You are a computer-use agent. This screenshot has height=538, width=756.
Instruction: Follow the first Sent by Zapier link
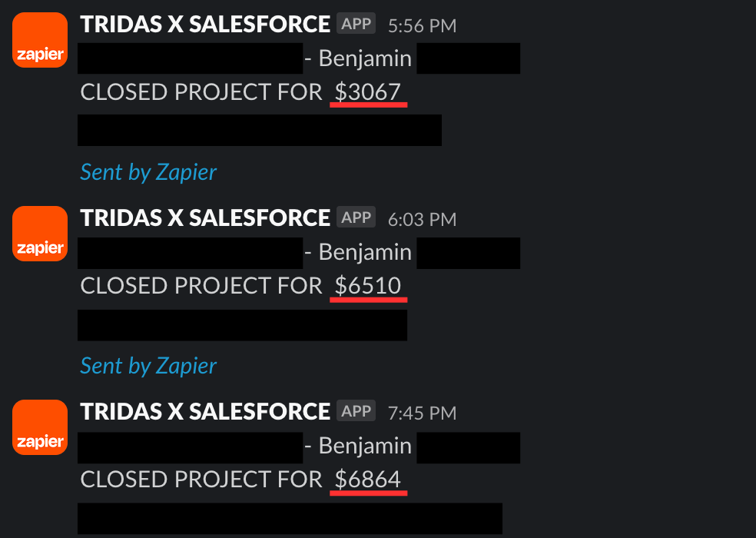pyautogui.click(x=148, y=172)
